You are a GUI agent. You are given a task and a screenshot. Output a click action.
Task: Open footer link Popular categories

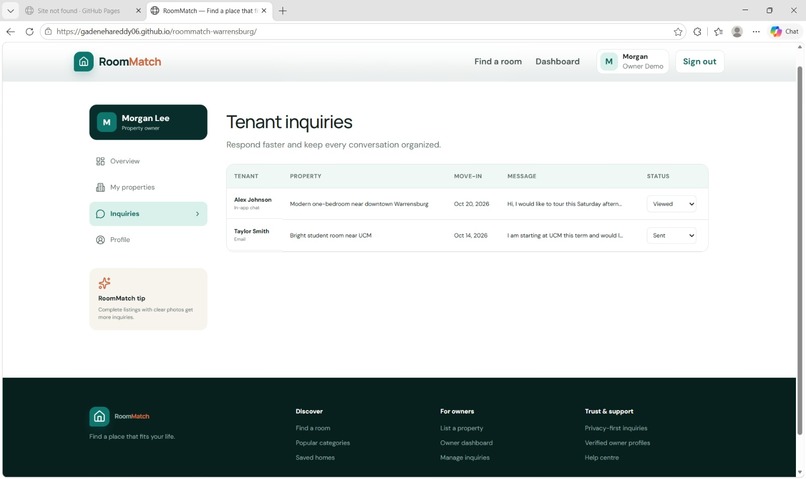click(x=322, y=443)
